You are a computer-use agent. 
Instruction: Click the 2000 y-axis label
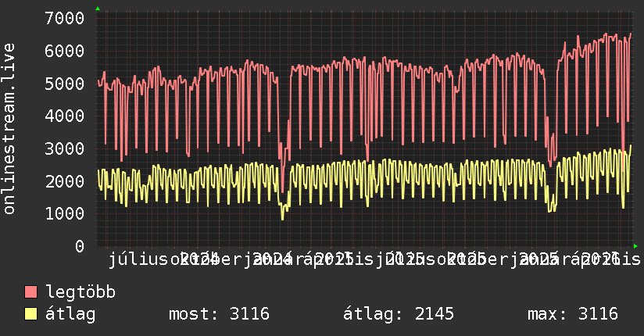[65, 181]
